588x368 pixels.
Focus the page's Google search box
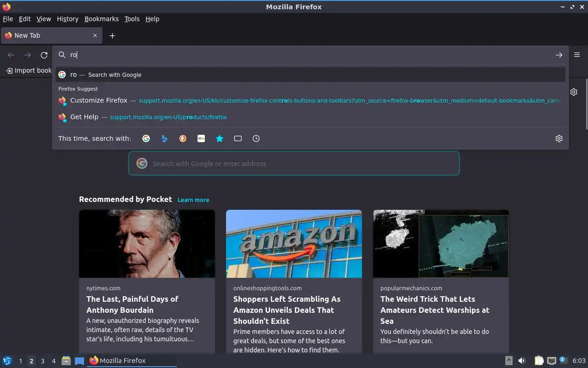click(x=294, y=163)
